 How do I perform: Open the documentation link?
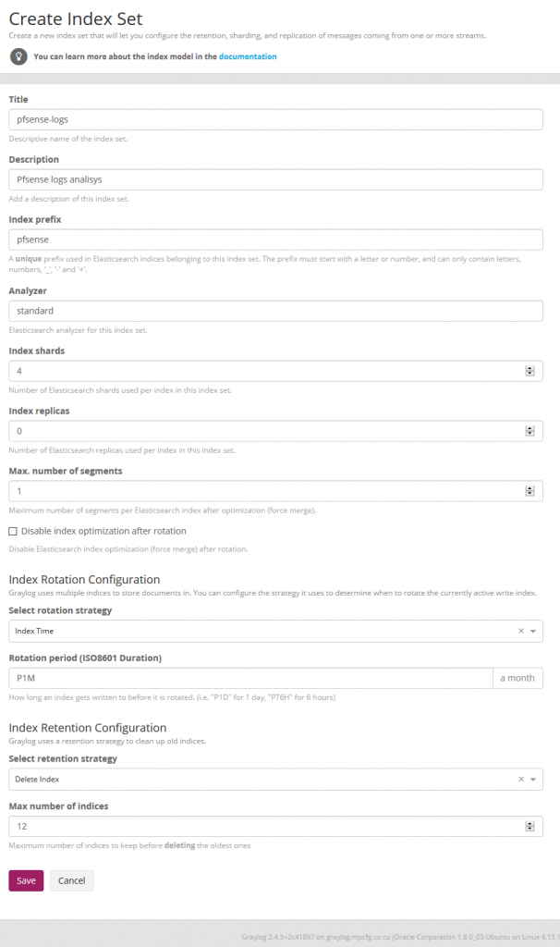point(248,56)
